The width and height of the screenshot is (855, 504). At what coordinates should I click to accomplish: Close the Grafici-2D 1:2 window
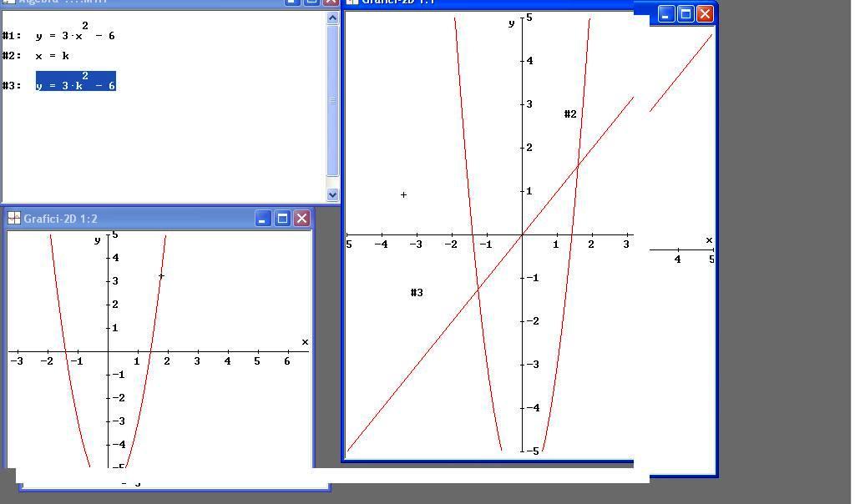click(x=301, y=219)
